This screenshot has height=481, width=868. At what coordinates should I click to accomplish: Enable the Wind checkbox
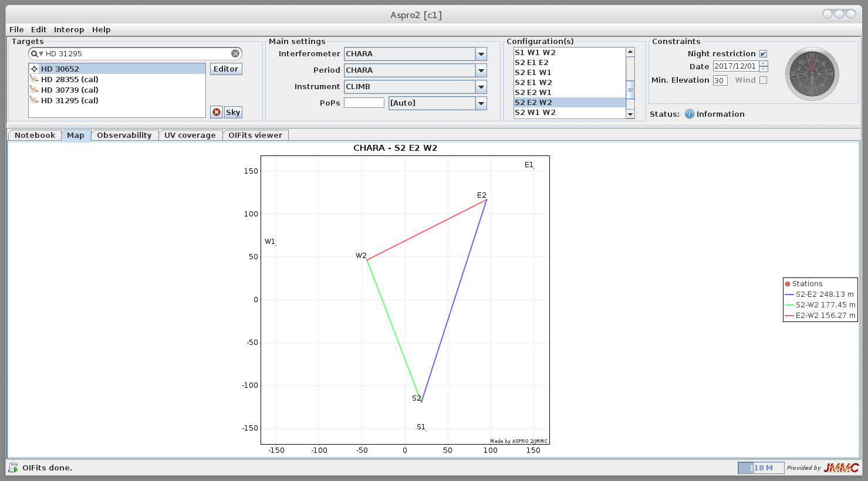tap(763, 80)
